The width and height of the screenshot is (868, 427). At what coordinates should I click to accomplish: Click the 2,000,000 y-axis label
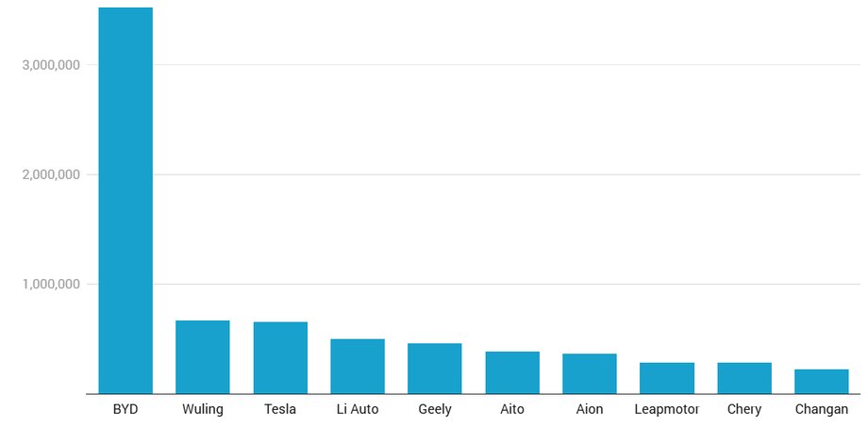point(51,174)
